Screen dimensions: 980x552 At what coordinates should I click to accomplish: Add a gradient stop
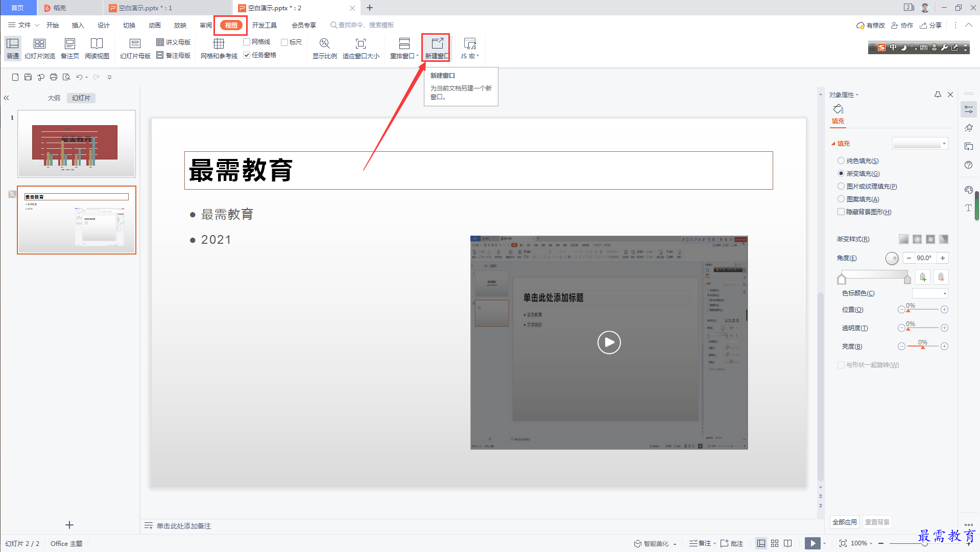(x=923, y=277)
